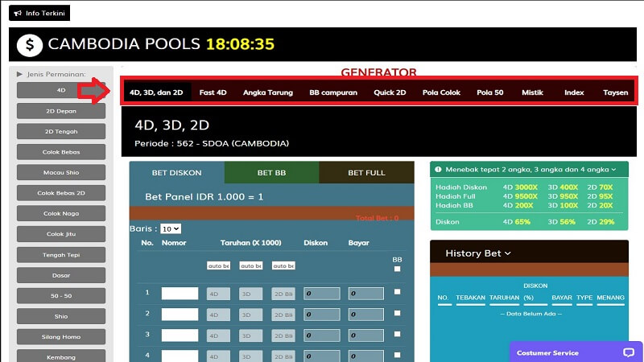
Task: Select the BET BB tab
Action: coord(271,172)
